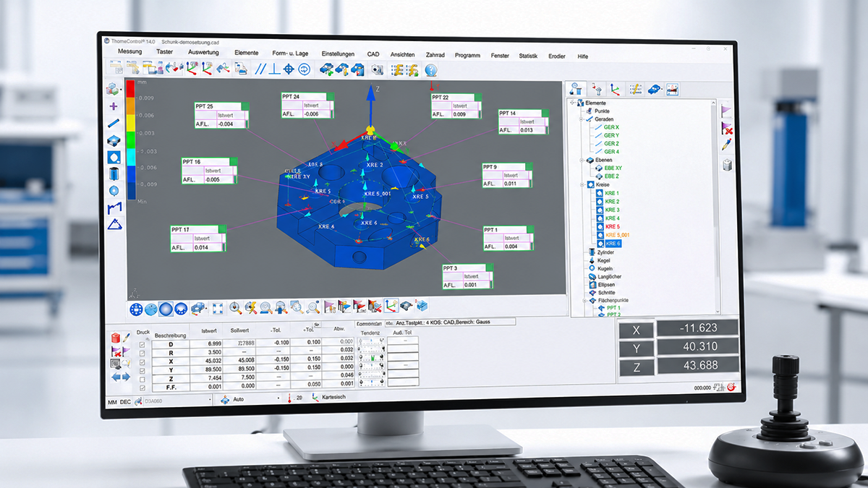The height and width of the screenshot is (488, 868).
Task: Click the parallelism tolerance toolbar icon
Action: pos(260,69)
